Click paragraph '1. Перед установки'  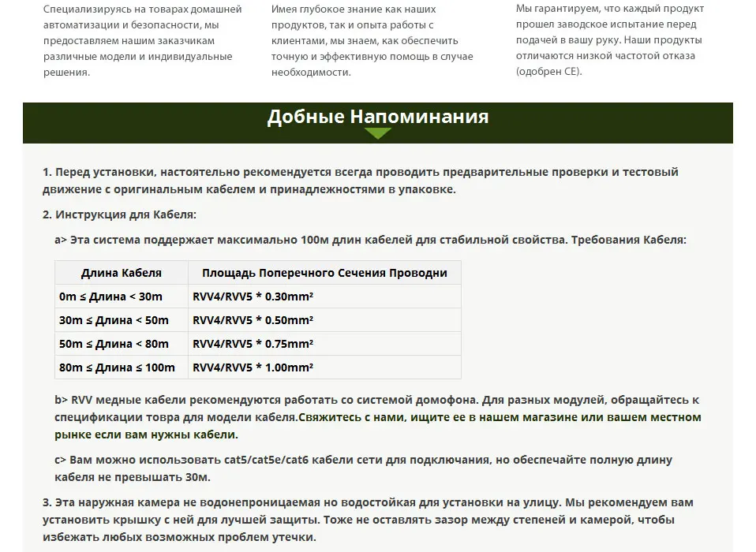[x=360, y=181]
